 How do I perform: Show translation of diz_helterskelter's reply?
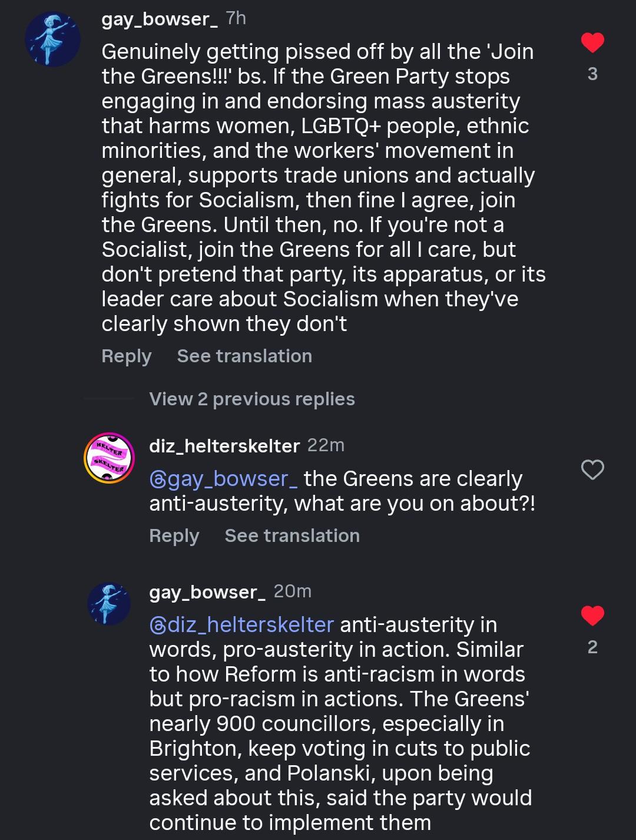coord(292,535)
